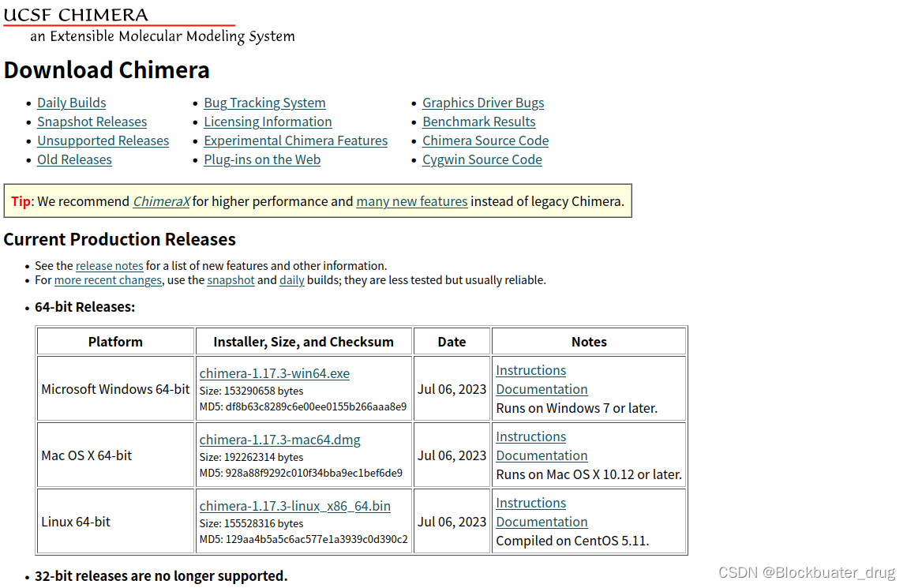Click the red 'Tip' label

click(21, 201)
